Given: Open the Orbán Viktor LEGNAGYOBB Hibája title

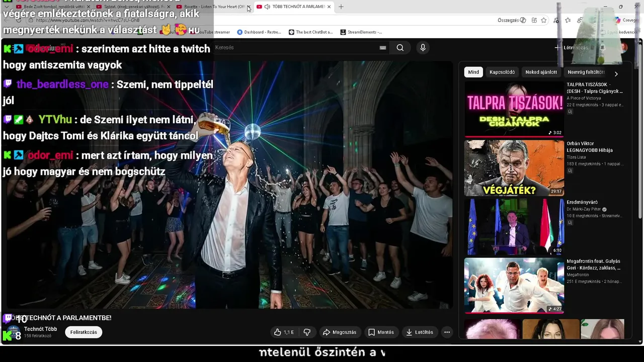Looking at the screenshot, I should click(x=590, y=147).
